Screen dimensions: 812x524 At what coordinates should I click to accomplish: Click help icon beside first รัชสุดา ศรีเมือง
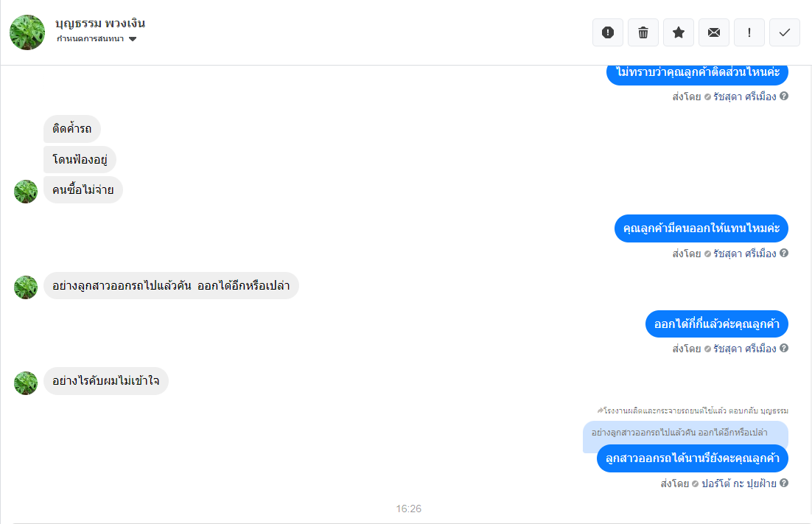tap(784, 97)
